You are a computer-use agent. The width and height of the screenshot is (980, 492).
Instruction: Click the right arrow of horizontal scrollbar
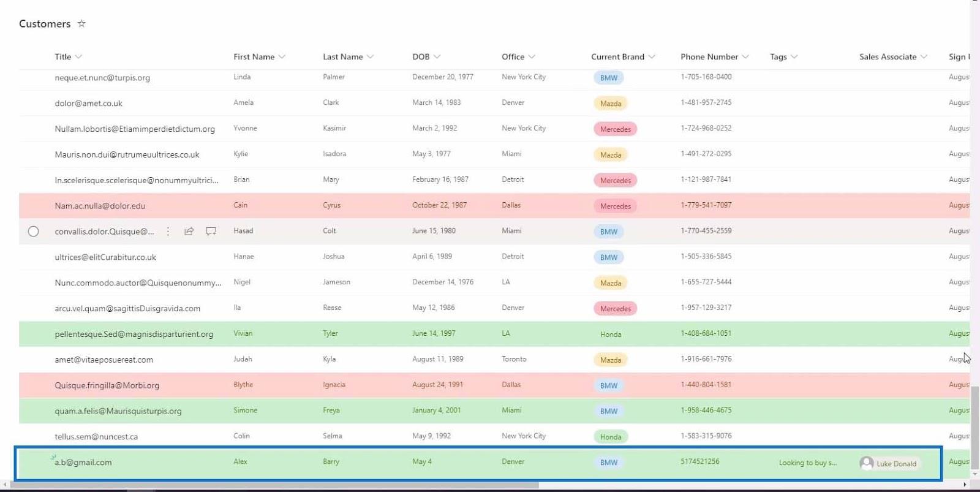(x=965, y=485)
